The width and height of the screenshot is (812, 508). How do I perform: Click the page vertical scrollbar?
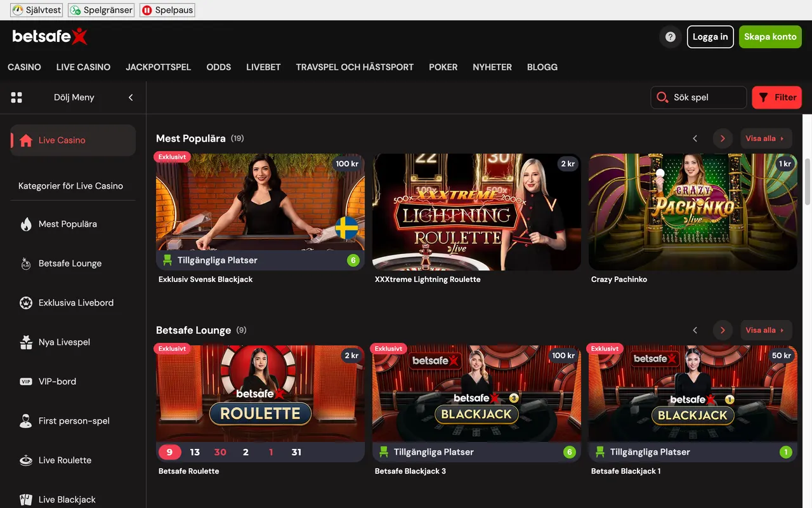click(808, 182)
